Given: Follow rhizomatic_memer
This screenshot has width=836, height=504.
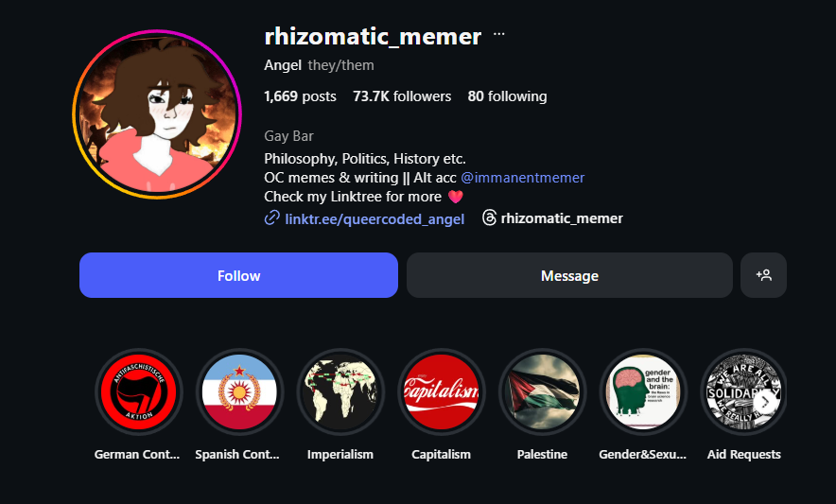Looking at the screenshot, I should click(x=238, y=275).
